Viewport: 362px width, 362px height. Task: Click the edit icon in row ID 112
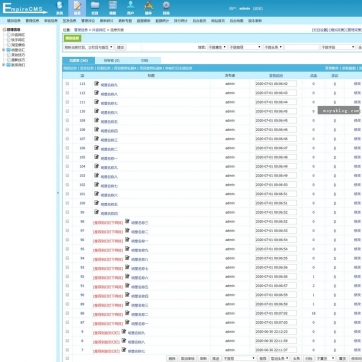[96, 93]
